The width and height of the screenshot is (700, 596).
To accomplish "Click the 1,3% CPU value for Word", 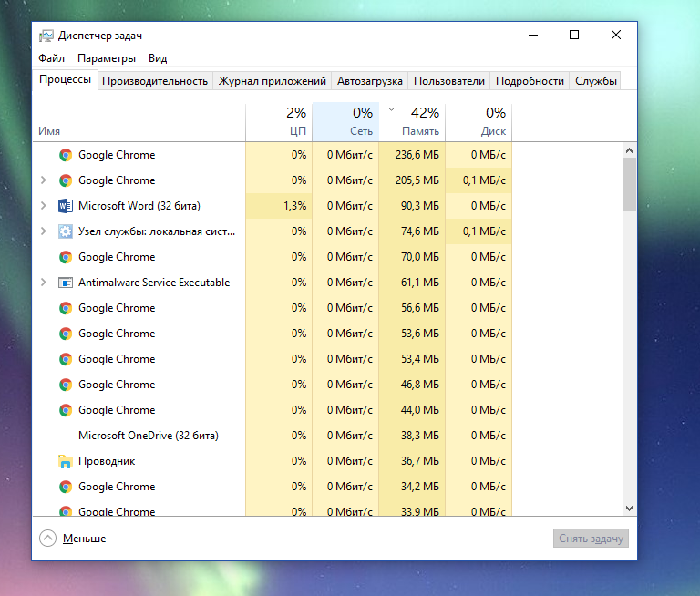I will 295,206.
